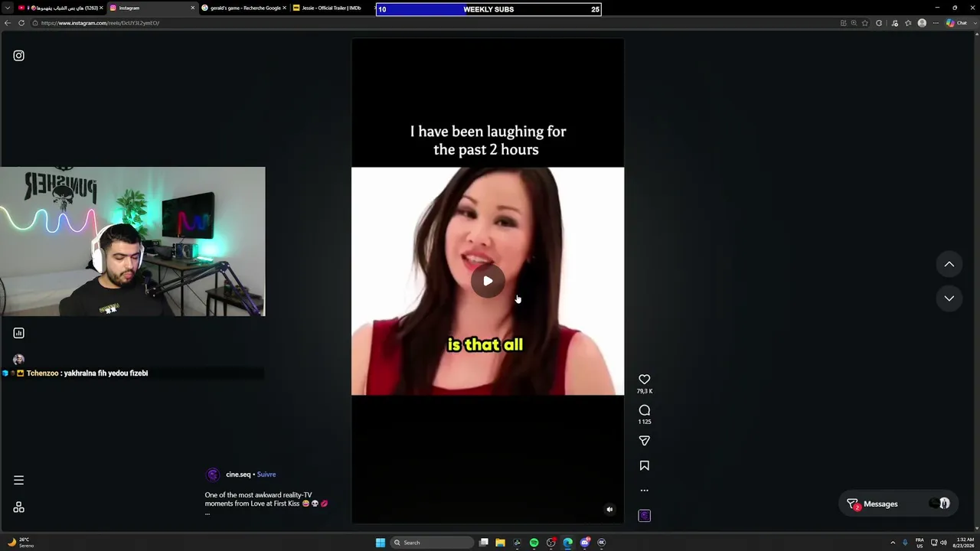980x551 pixels.
Task: Open the tab list dropdown
Action: pyautogui.click(x=8, y=8)
